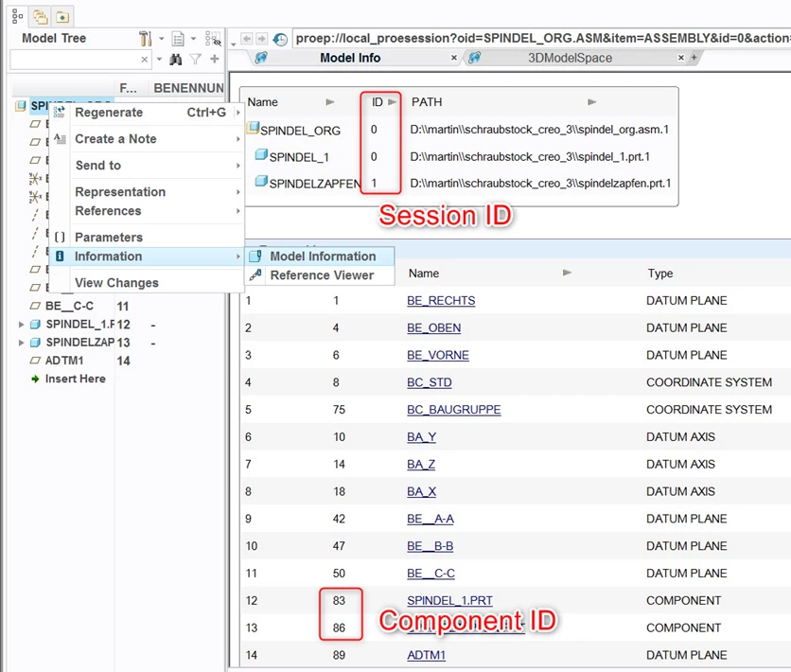
Task: Click the browser forward arrow
Action: (x=261, y=39)
